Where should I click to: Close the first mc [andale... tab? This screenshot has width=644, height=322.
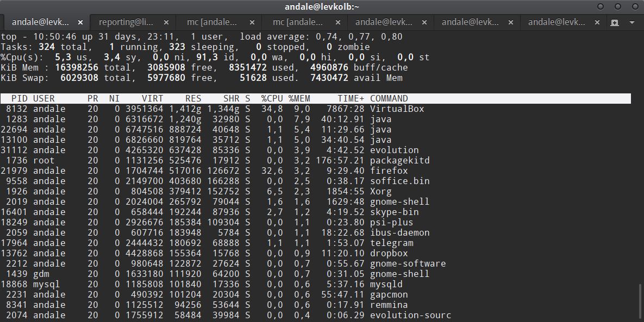coord(252,22)
